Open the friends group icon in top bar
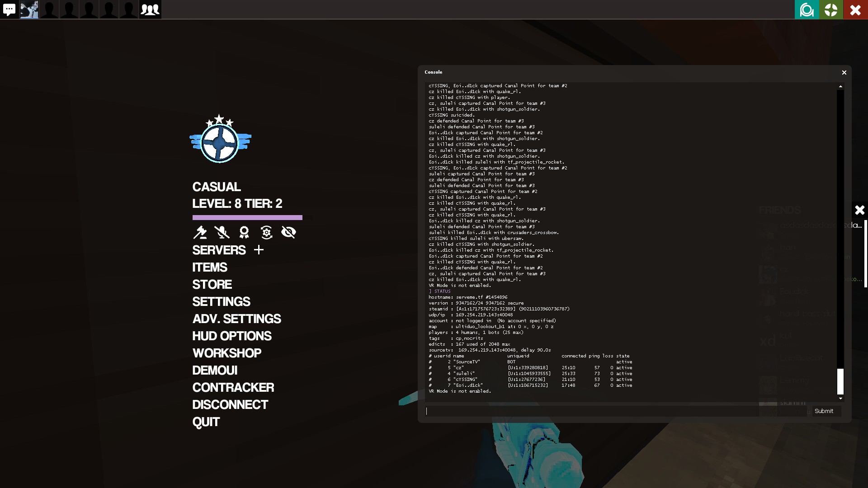Screen dimensions: 868x488 (150, 9)
